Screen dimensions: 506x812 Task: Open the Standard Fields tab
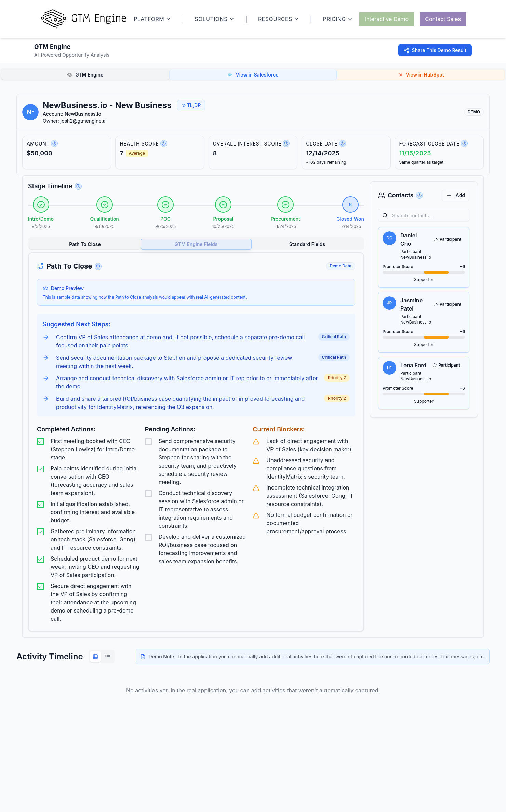tap(307, 244)
